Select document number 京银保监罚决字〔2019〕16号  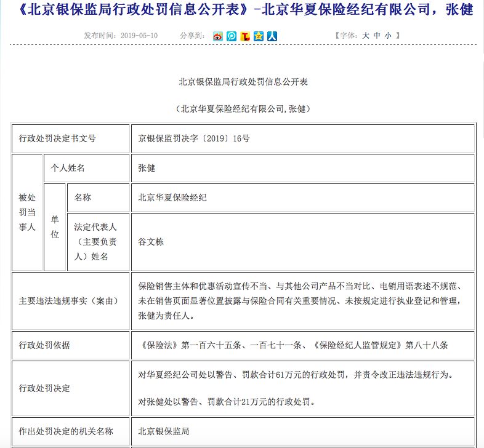tap(193, 138)
